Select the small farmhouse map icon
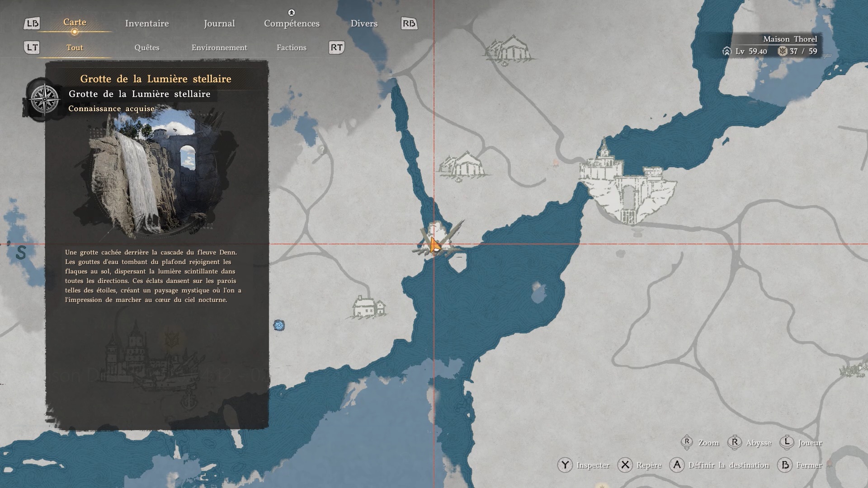 pyautogui.click(x=369, y=307)
